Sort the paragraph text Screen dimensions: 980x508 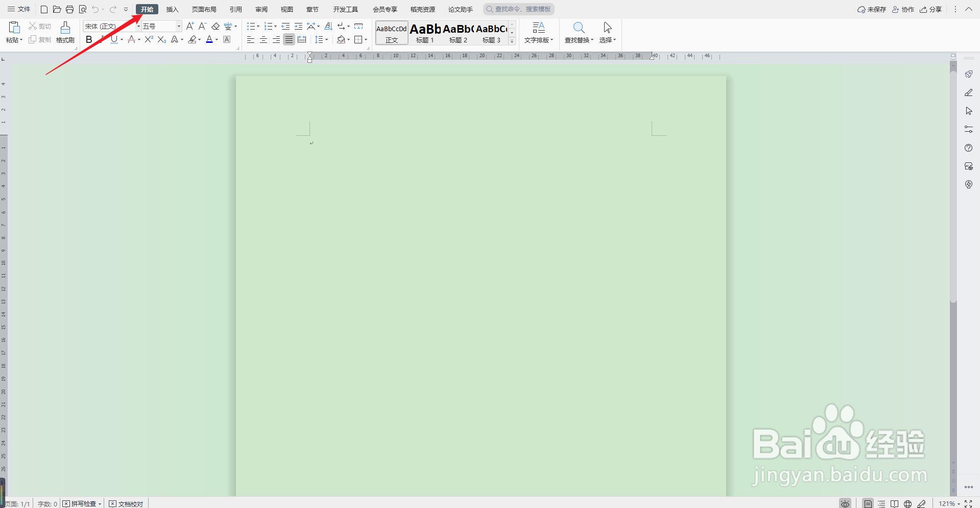pyautogui.click(x=328, y=26)
